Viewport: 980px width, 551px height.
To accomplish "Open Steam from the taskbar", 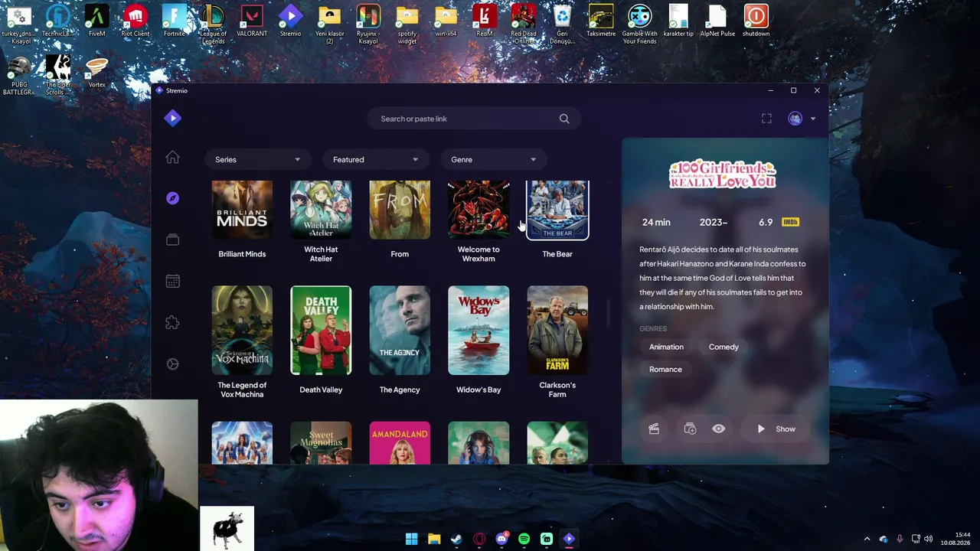I will click(456, 540).
